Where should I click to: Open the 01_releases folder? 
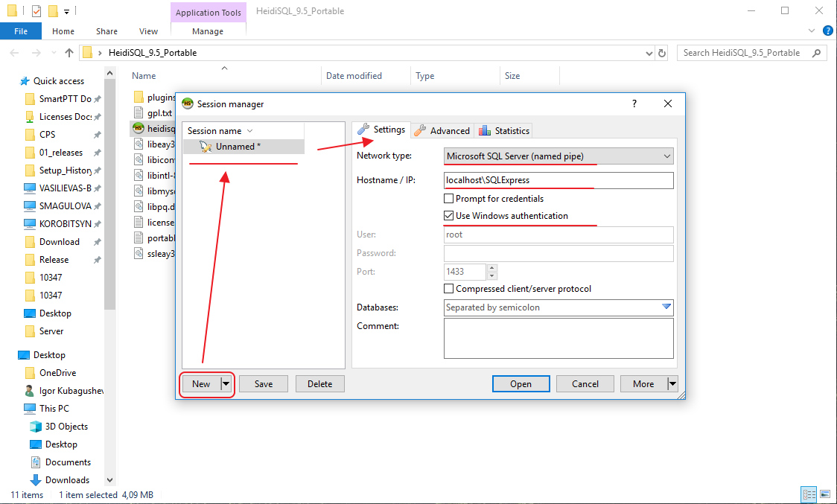tap(61, 153)
